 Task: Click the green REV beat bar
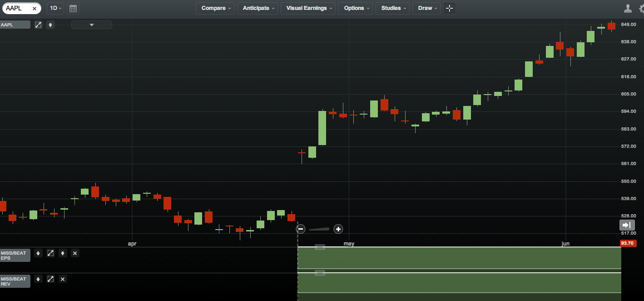click(x=459, y=283)
